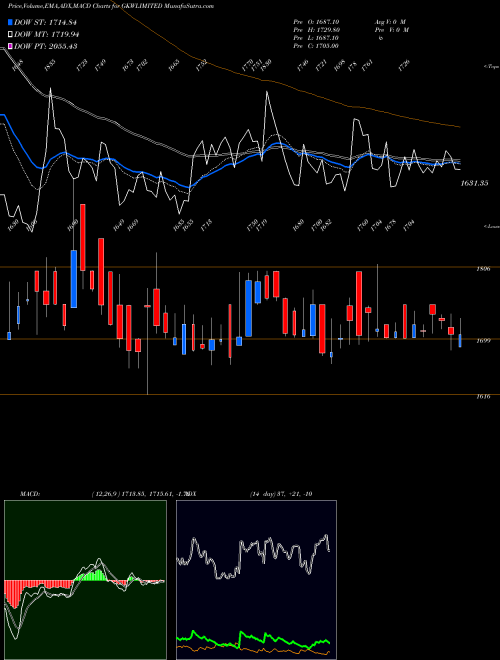Click the green +DI line in the ADX panel
The height and width of the screenshot is (660, 500).
click(253, 638)
